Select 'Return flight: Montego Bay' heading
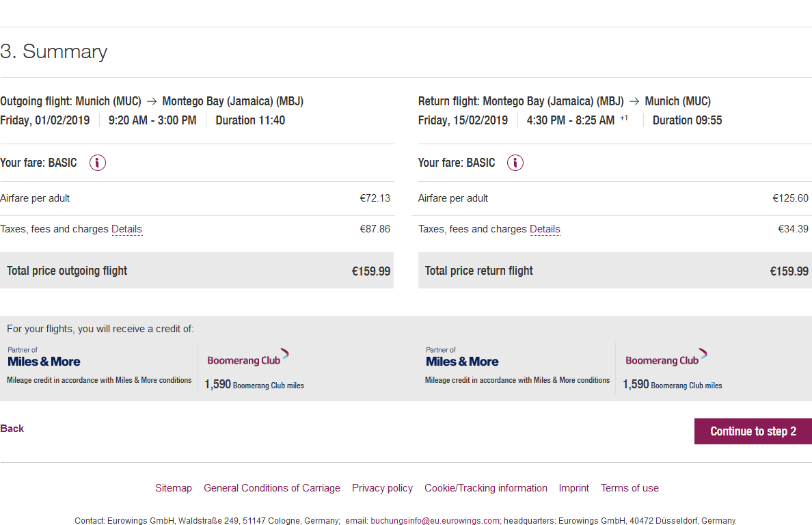812x525 pixels. tap(521, 101)
